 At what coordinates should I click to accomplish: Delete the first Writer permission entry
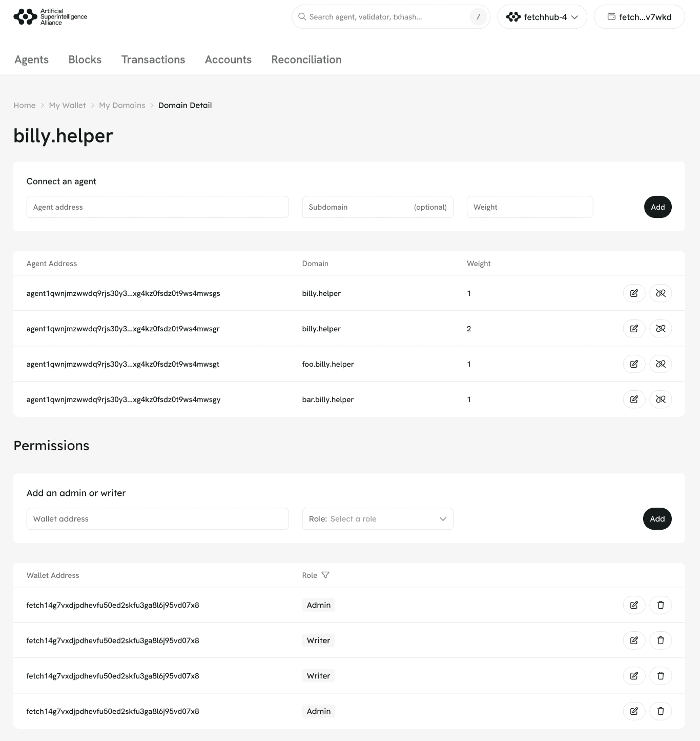click(661, 640)
